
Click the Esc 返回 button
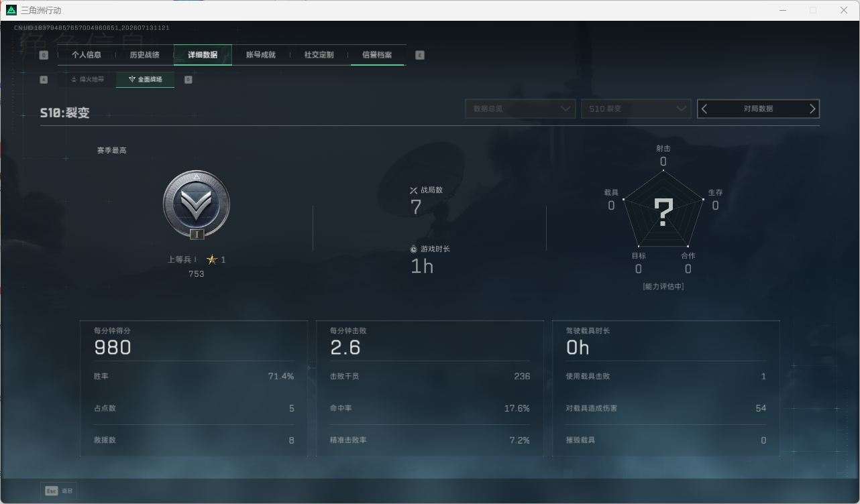(x=58, y=491)
